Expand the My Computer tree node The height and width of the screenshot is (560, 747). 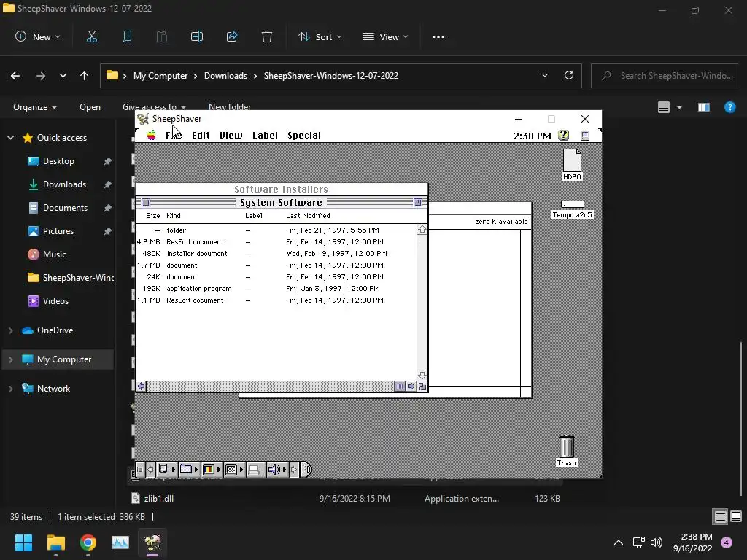click(10, 359)
